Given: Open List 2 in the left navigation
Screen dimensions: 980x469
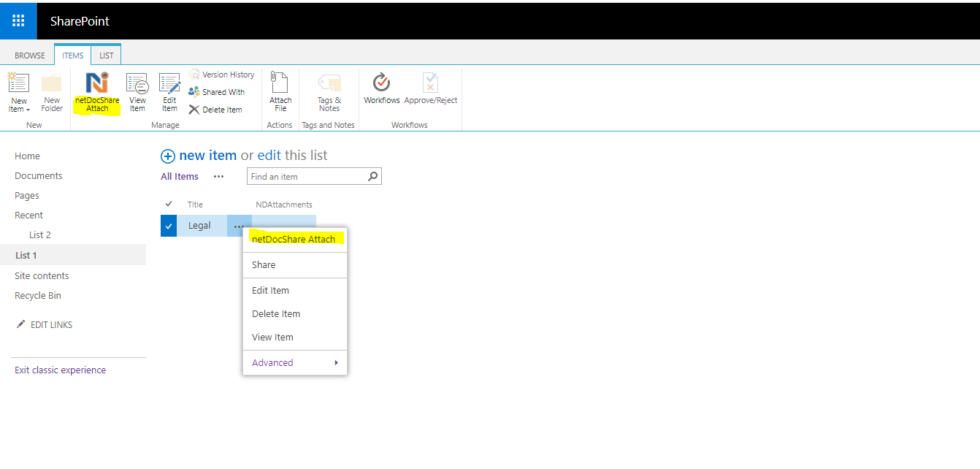Looking at the screenshot, I should (40, 234).
